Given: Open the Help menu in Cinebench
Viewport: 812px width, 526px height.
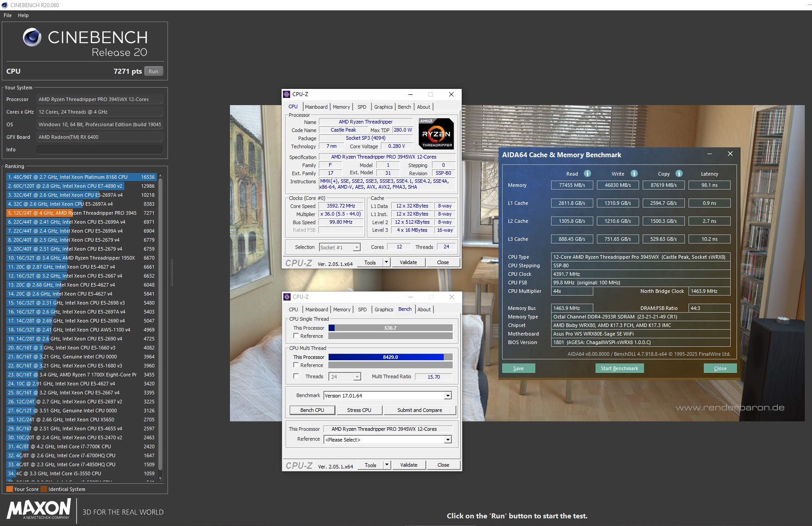Looking at the screenshot, I should point(23,15).
